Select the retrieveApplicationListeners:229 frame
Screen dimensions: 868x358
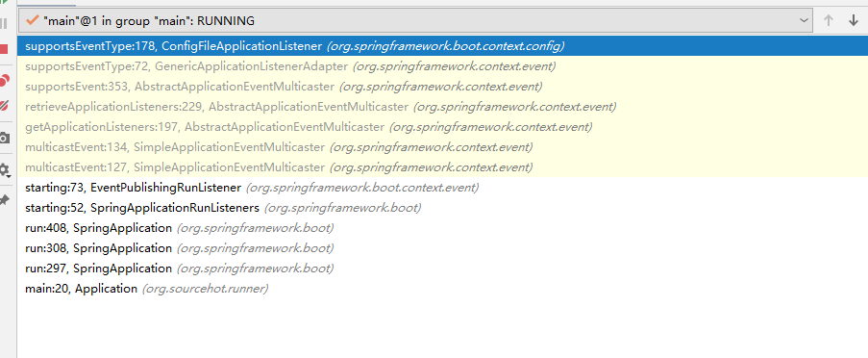click(442, 107)
